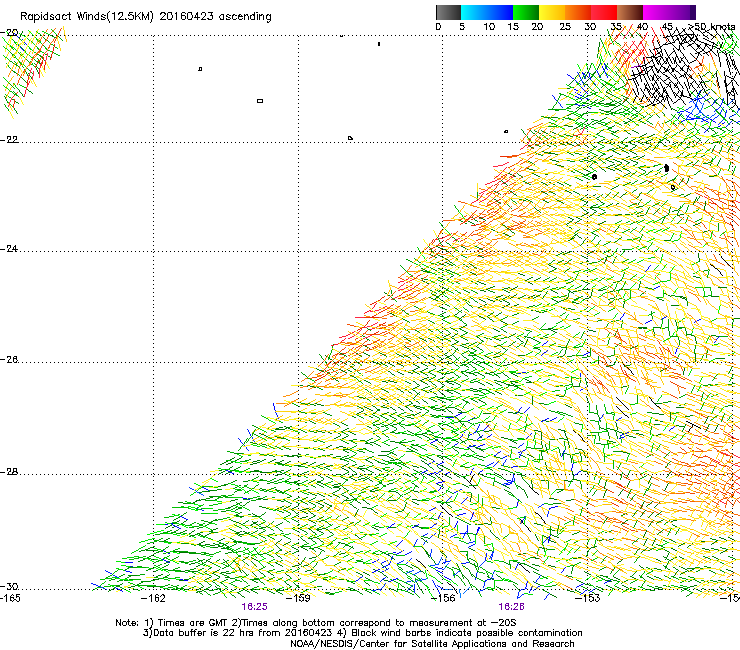Click the blue 10-15 knots legend segment
The width and height of the screenshot is (740, 650).
(x=500, y=12)
